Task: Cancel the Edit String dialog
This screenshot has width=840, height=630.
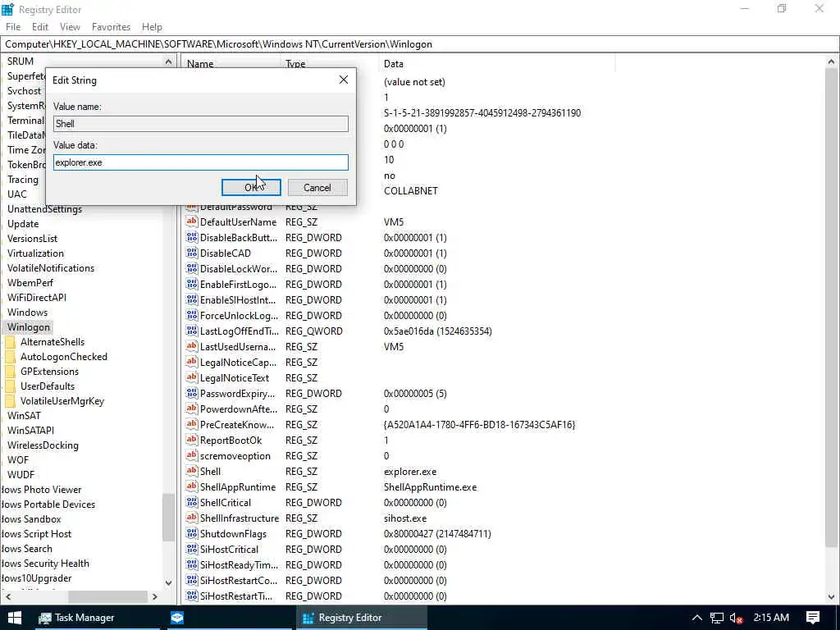Action: click(317, 188)
